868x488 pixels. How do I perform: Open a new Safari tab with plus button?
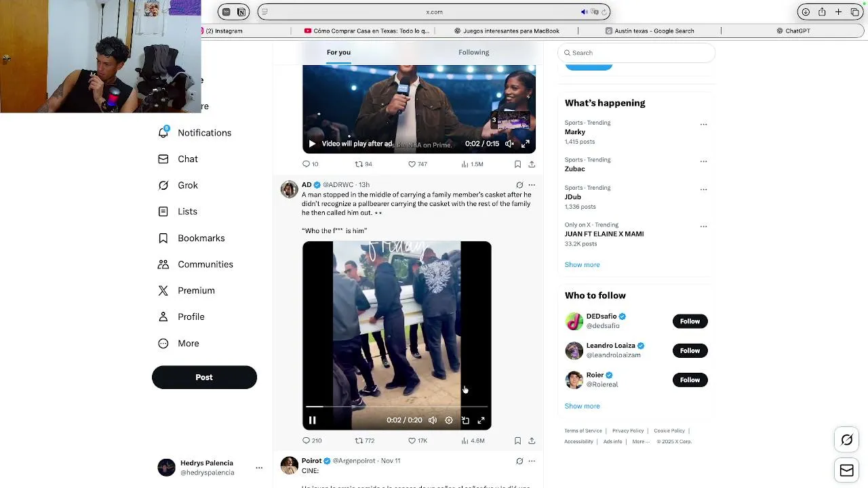[x=838, y=12]
